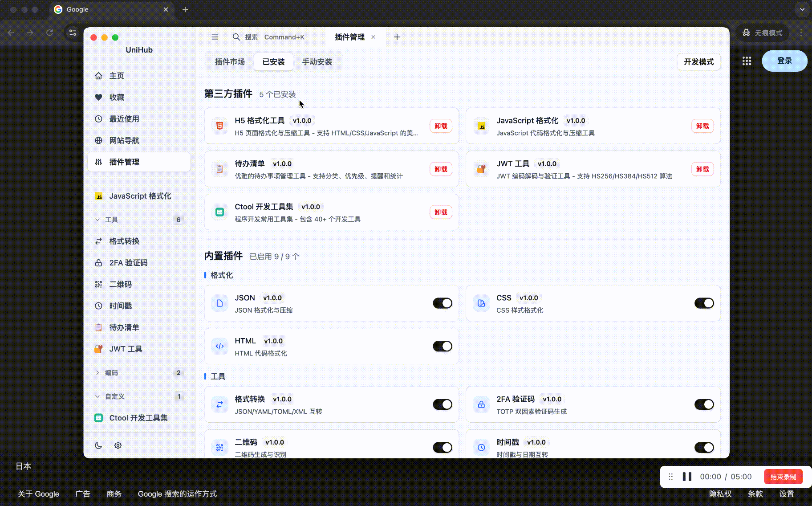This screenshot has height=506, width=812.
Task: Open JWT 工具 lock icon in sidebar
Action: point(98,349)
